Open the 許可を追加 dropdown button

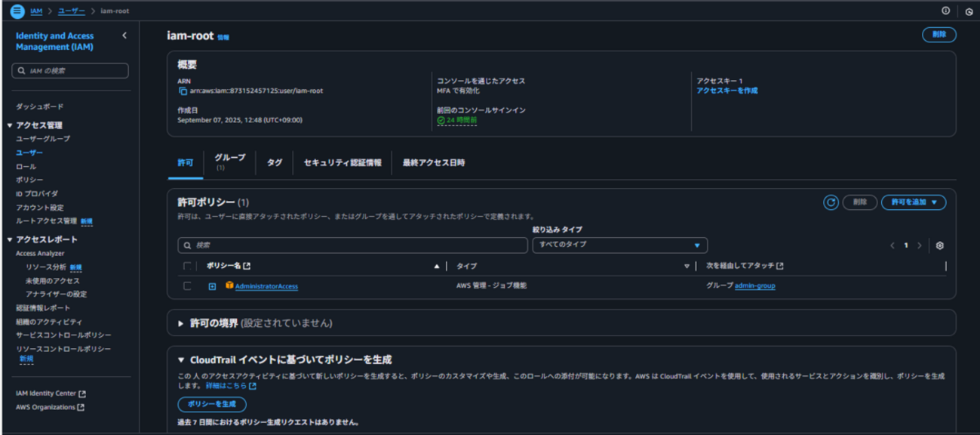[914, 202]
